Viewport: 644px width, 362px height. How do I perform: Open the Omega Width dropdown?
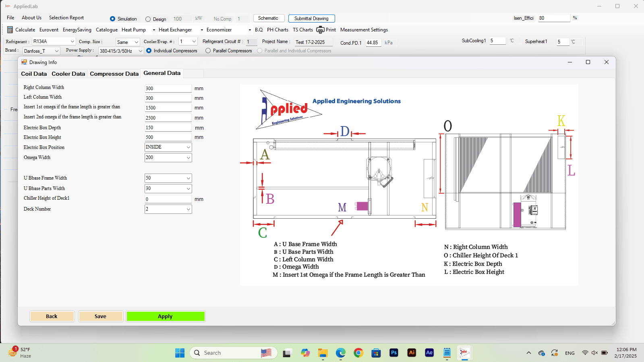point(168,157)
